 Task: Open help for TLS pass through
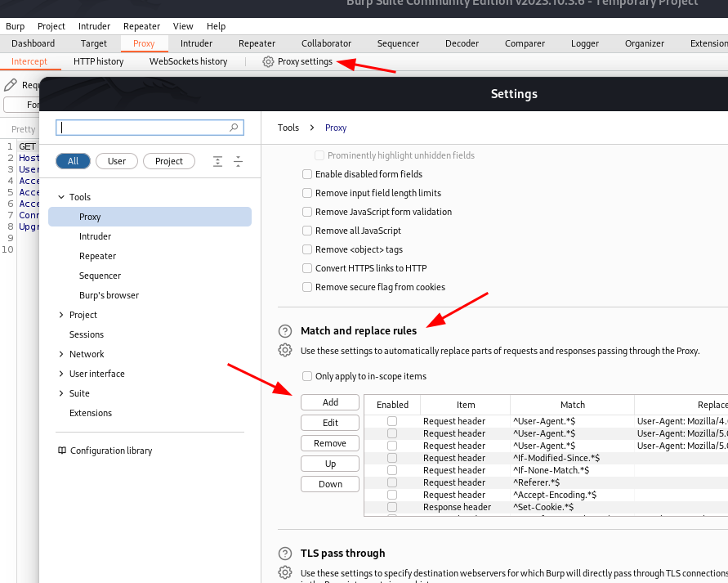(285, 554)
